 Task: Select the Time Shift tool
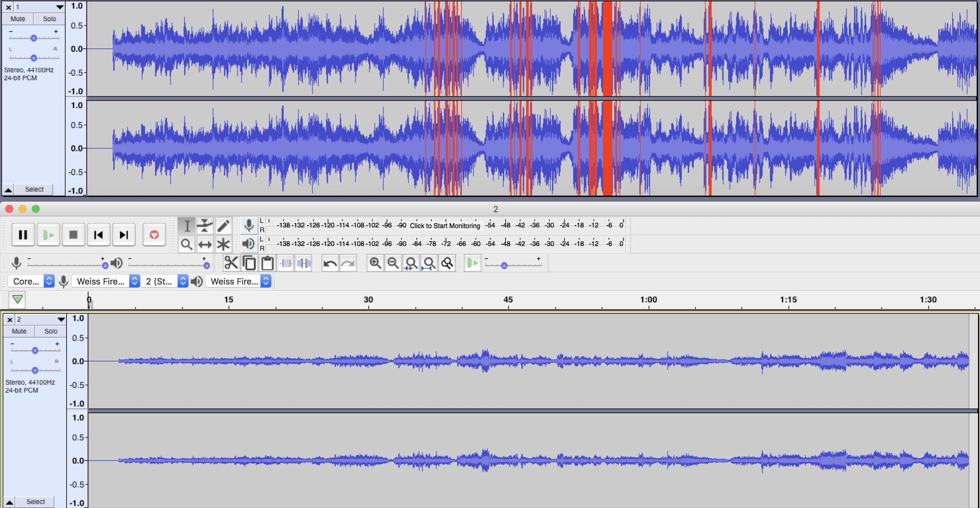click(x=205, y=244)
